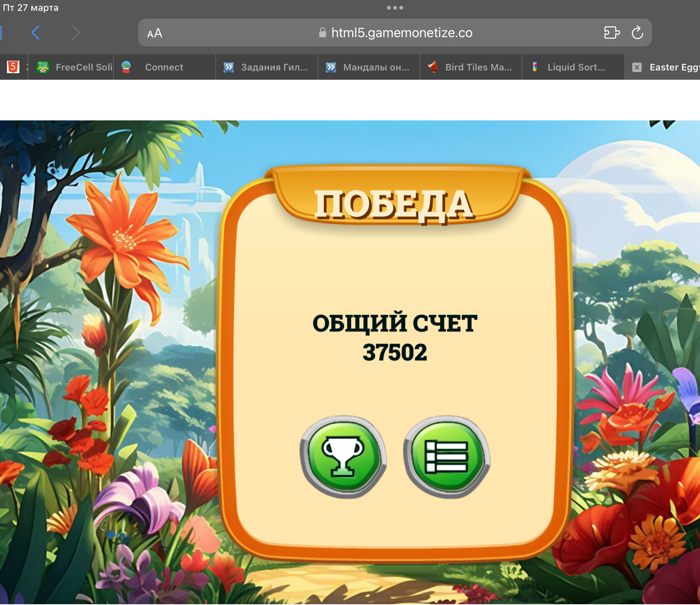Click the forward navigation arrow

76,33
